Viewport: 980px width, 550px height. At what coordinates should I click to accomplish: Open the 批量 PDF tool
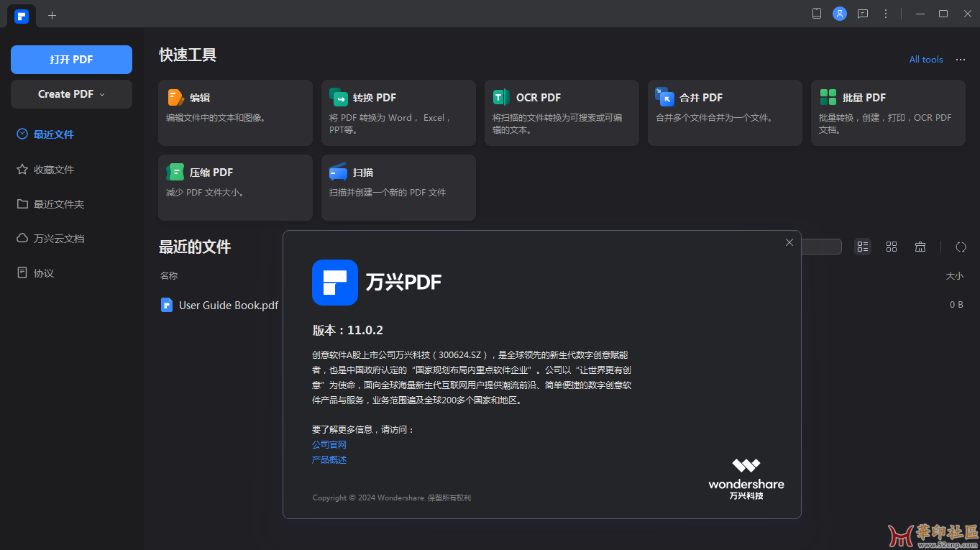888,113
